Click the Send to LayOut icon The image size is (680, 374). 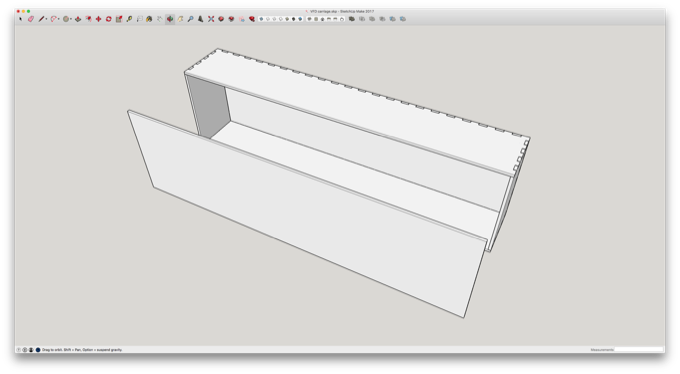pos(242,19)
